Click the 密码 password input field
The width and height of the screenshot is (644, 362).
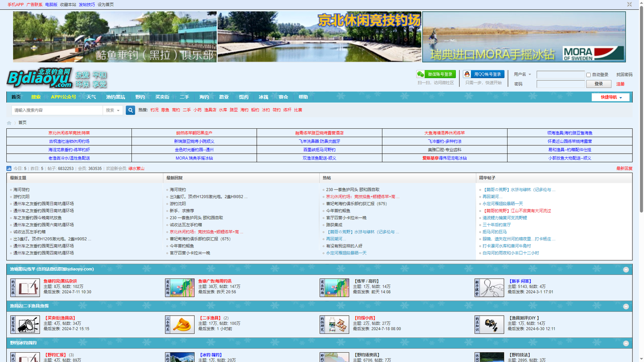[x=561, y=84]
